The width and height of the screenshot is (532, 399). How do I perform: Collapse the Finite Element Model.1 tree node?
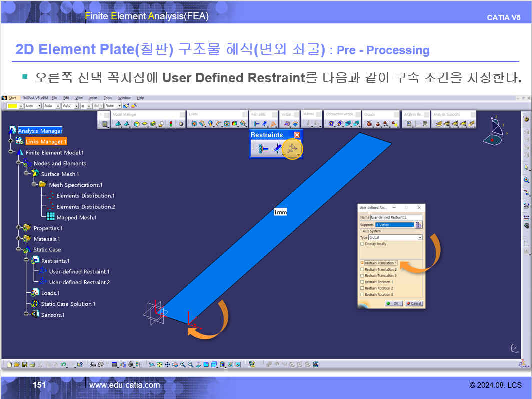click(11, 152)
